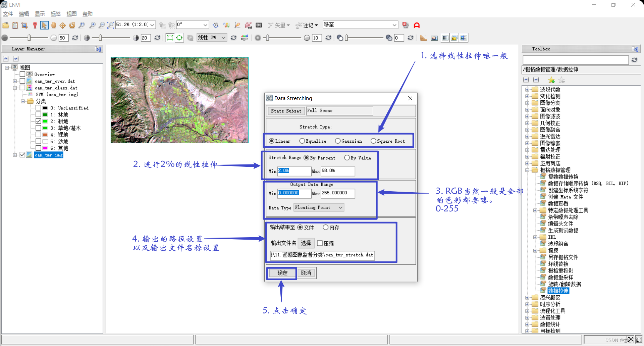Open the 编辑 menu
The width and height of the screenshot is (644, 346).
pos(24,14)
